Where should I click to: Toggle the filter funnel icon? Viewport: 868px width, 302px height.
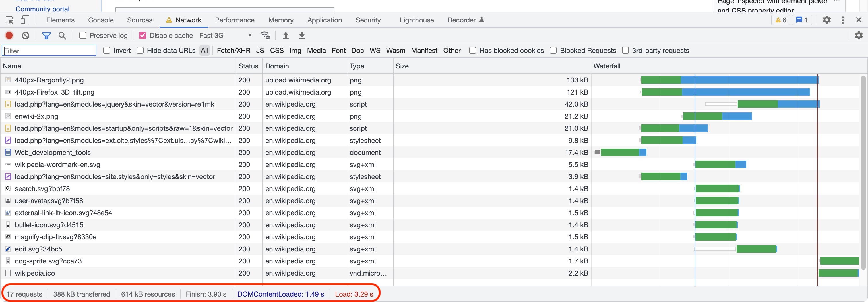tap(46, 35)
